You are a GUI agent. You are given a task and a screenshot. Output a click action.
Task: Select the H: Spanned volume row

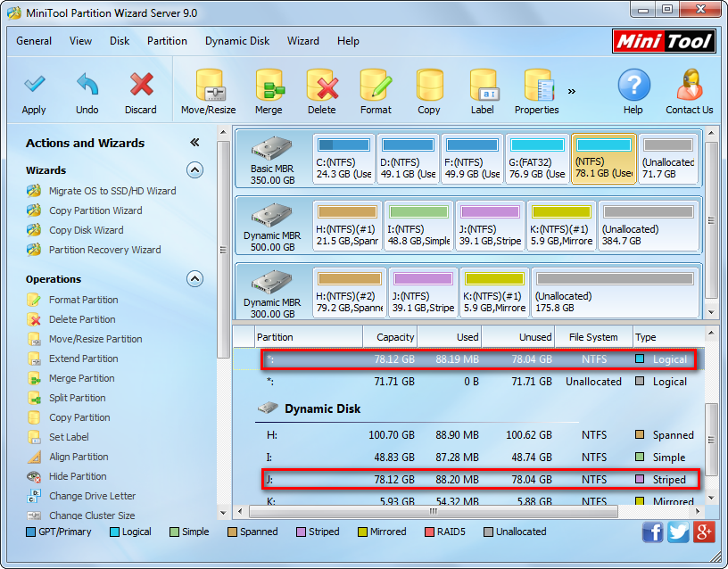tap(481, 435)
